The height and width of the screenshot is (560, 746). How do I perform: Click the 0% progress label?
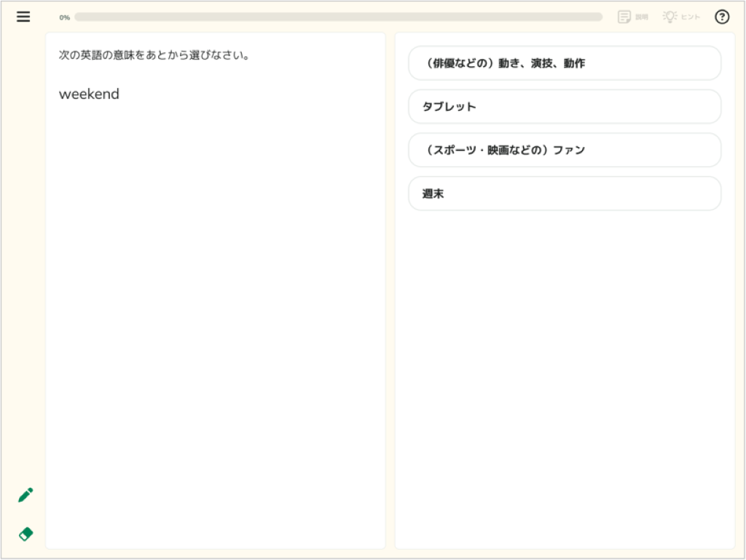(65, 17)
